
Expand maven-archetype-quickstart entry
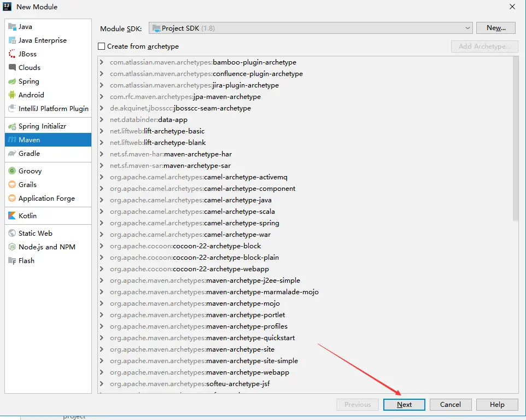coord(101,338)
